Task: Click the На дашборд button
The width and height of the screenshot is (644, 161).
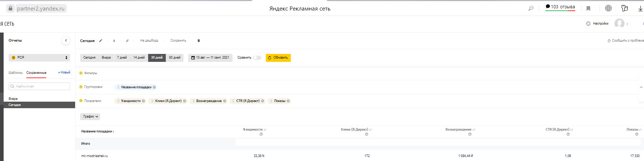Action: [x=149, y=41]
